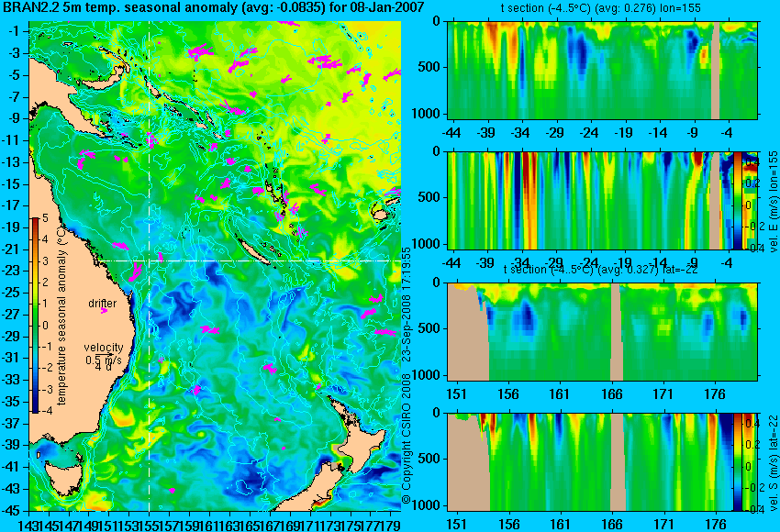Viewport: 780px width, 532px height.
Task: Click the '0.5 m/s' velocity scale text
Action: (104, 360)
